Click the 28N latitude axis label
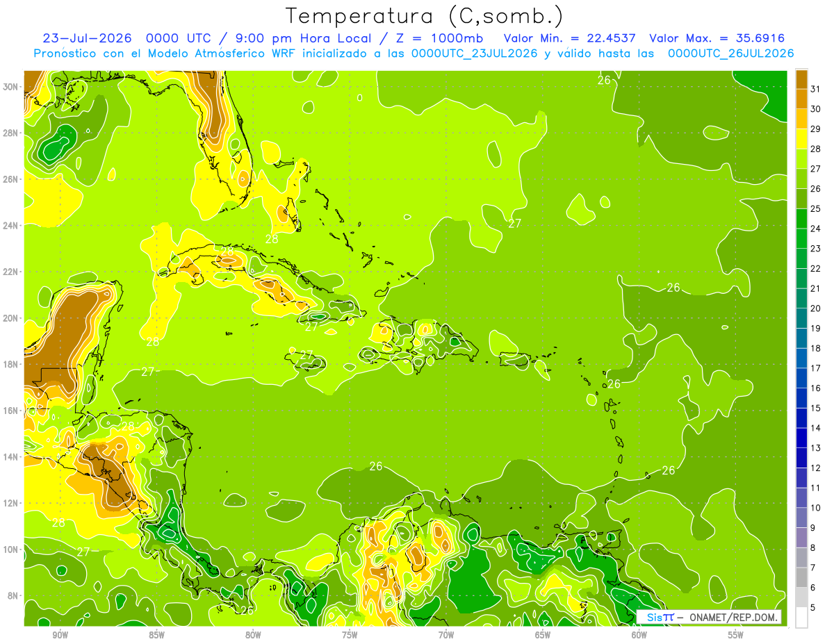The image size is (834, 644). 11,133
